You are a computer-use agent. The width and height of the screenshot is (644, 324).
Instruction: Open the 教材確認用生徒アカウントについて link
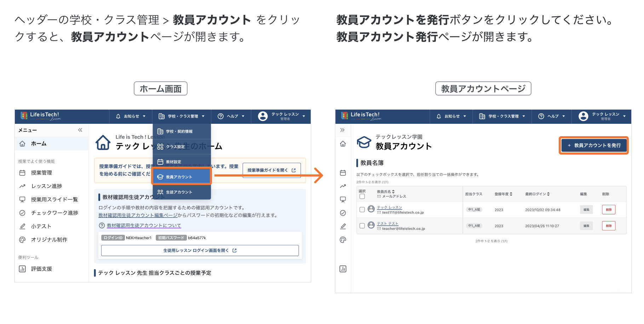pyautogui.click(x=144, y=225)
